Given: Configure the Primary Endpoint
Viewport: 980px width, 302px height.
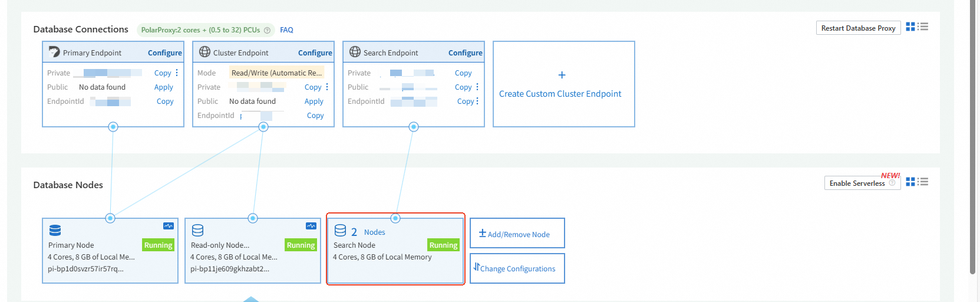Looking at the screenshot, I should tap(165, 52).
